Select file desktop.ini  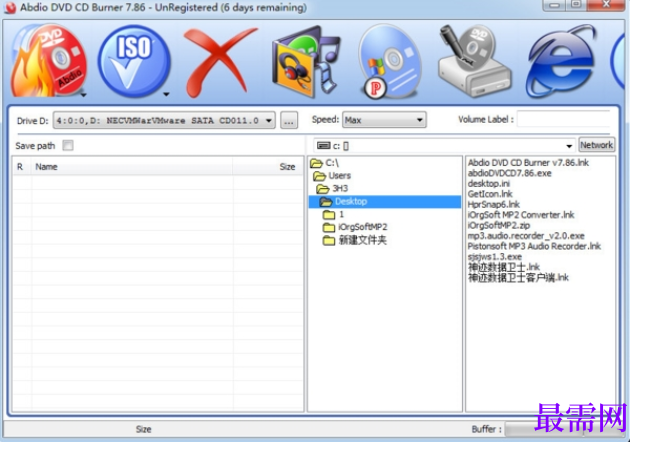click(x=489, y=183)
